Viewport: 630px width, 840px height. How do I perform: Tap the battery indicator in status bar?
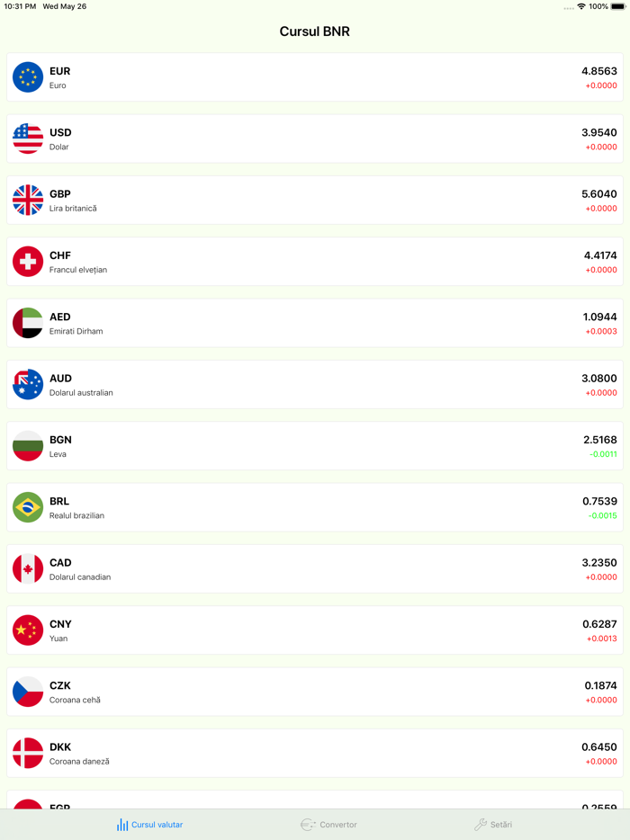point(616,6)
